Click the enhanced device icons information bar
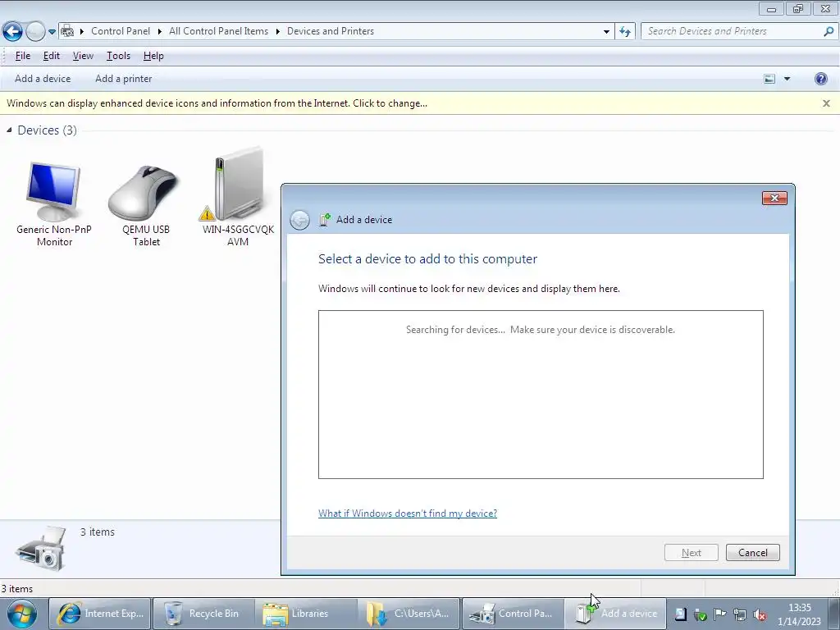 click(x=217, y=103)
